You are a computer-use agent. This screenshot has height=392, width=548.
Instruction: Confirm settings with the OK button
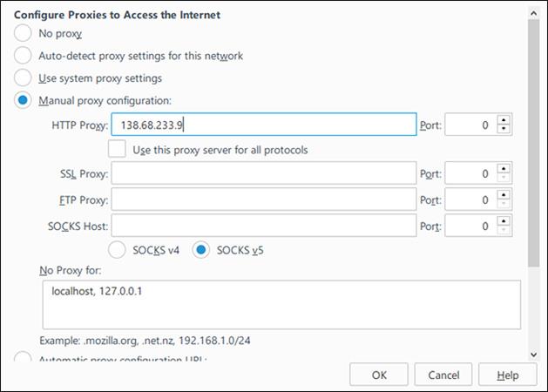click(379, 375)
